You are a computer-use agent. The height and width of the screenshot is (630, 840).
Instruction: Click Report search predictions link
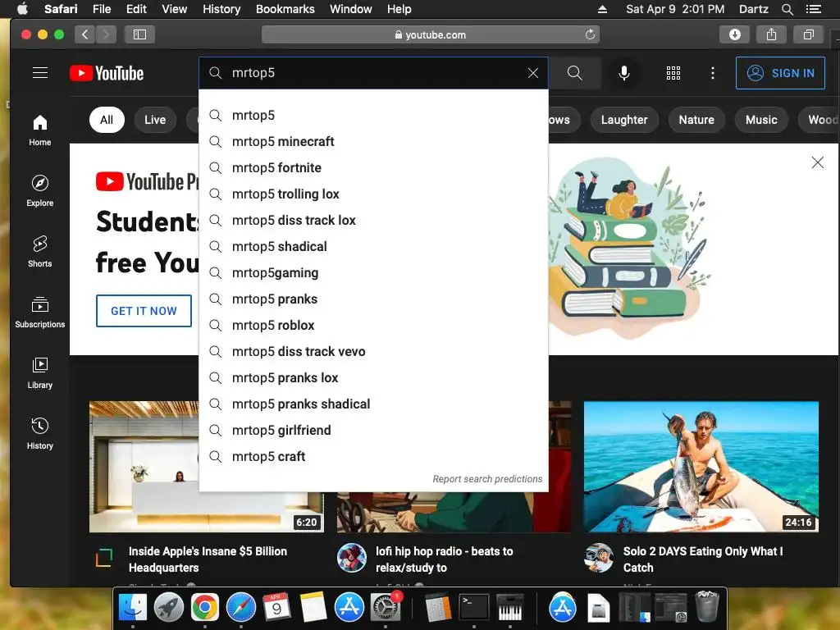(x=487, y=479)
